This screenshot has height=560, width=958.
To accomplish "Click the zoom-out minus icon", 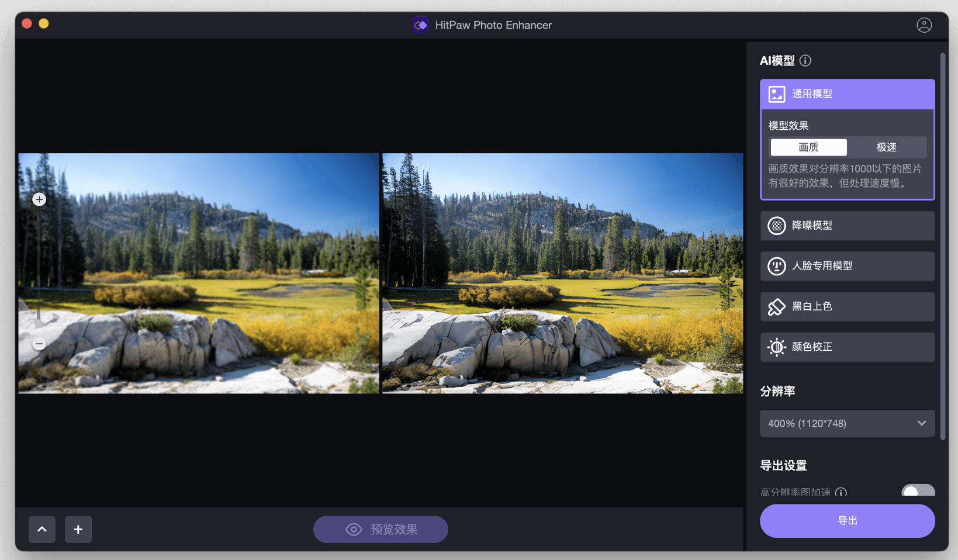I will pyautogui.click(x=39, y=344).
